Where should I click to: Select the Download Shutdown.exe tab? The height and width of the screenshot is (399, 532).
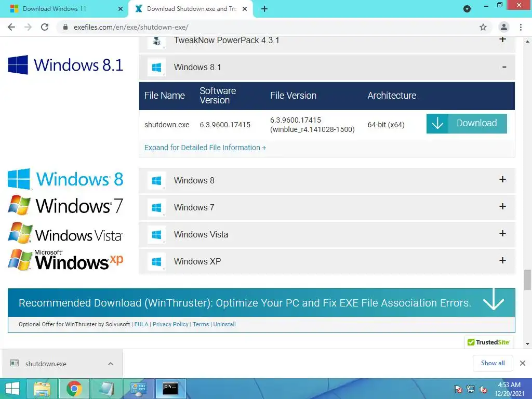(x=190, y=9)
